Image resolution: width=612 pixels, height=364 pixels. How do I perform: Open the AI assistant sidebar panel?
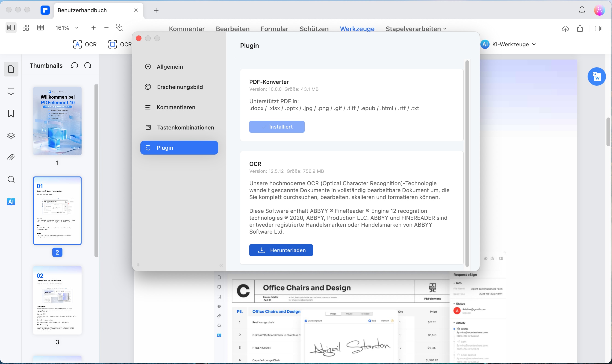pos(11,202)
